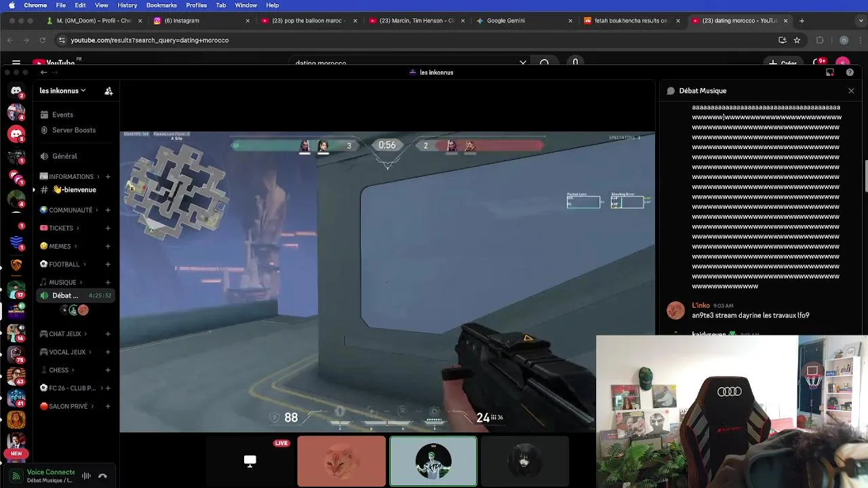Open the Discord help question mark
The height and width of the screenshot is (488, 868).
pos(850,73)
